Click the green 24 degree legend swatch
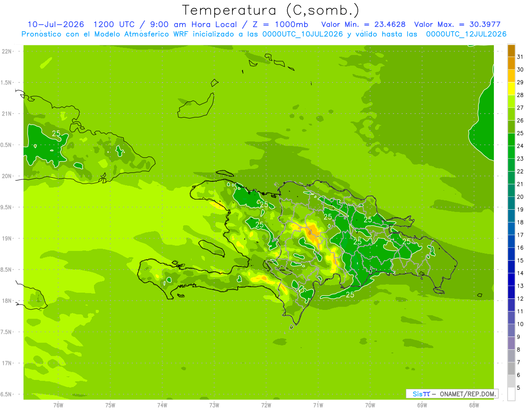Viewport: 532px width, 411px height. point(511,140)
